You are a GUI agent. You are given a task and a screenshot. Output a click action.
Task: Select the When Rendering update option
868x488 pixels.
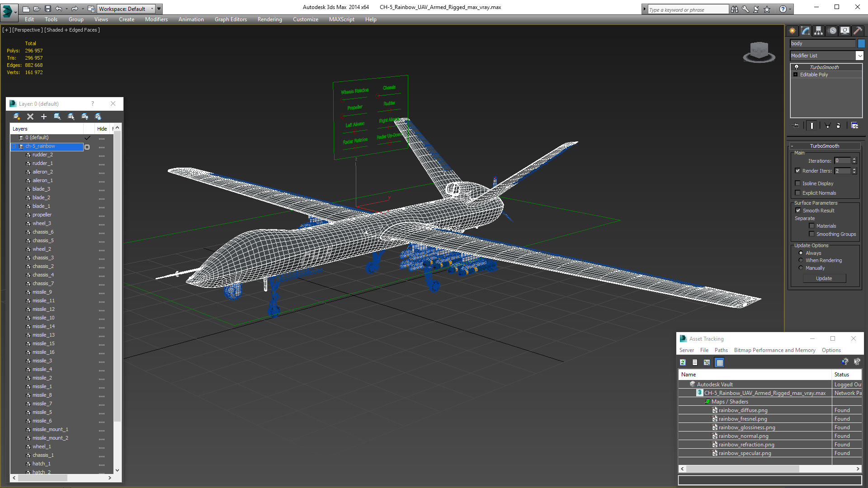(801, 260)
